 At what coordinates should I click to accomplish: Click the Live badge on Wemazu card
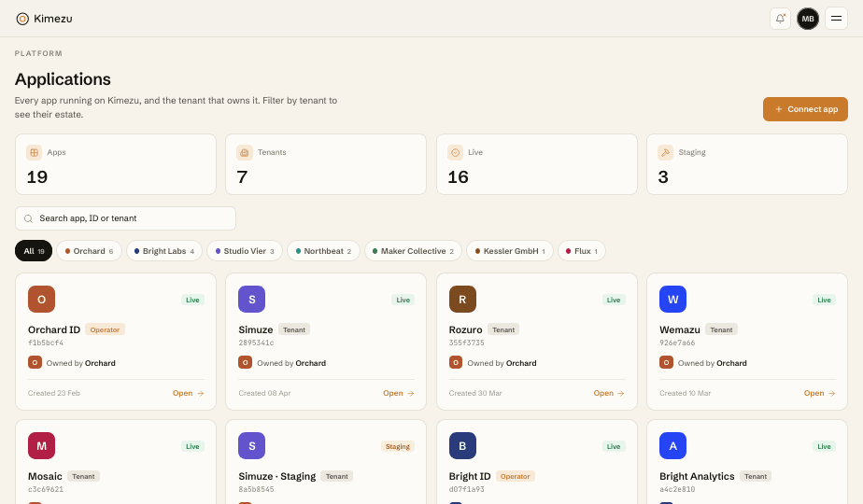(824, 300)
